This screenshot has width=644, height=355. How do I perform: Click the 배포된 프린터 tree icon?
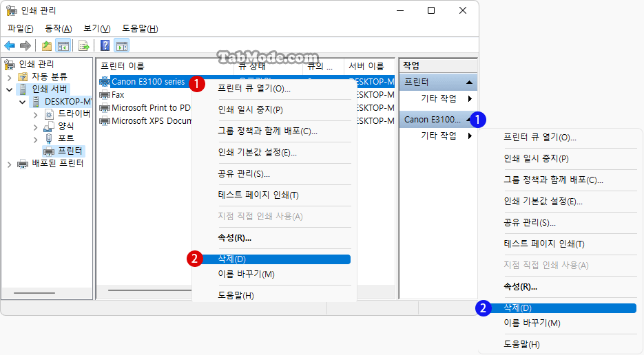tap(23, 164)
